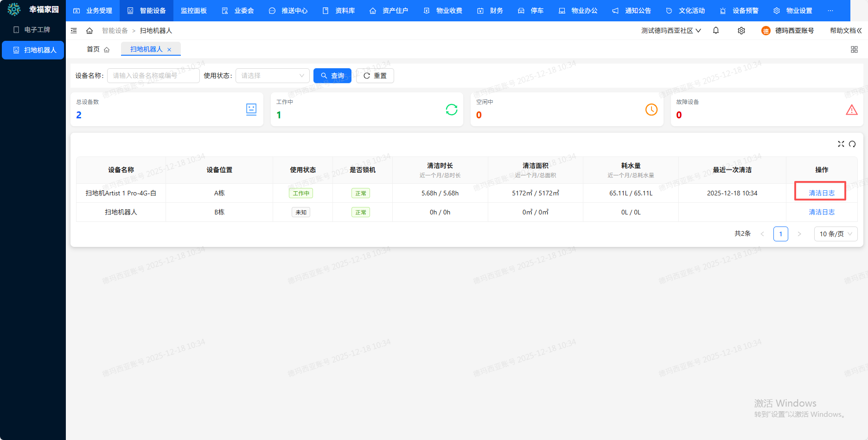Viewport: 868px width, 440px height.
Task: Click the home icon in breadcrumb
Action: coord(89,31)
